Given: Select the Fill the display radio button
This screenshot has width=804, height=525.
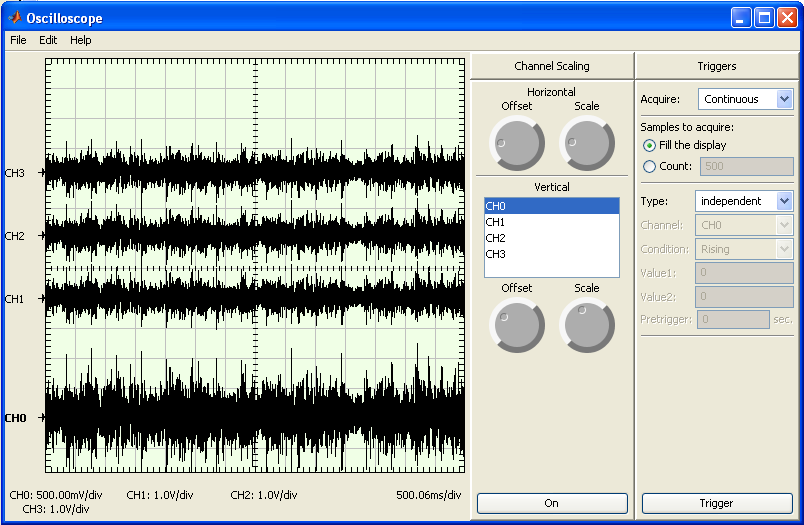Looking at the screenshot, I should [x=649, y=146].
